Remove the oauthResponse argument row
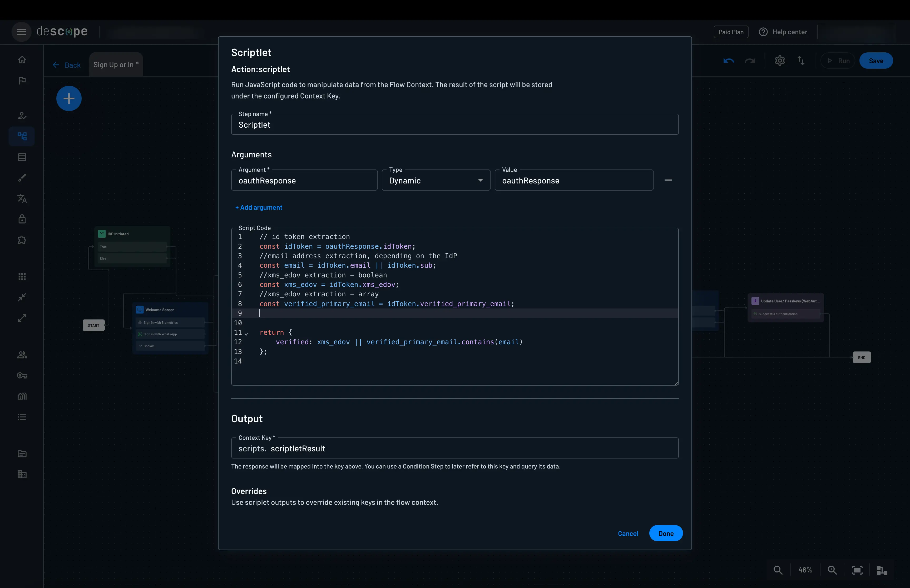 pyautogui.click(x=668, y=180)
